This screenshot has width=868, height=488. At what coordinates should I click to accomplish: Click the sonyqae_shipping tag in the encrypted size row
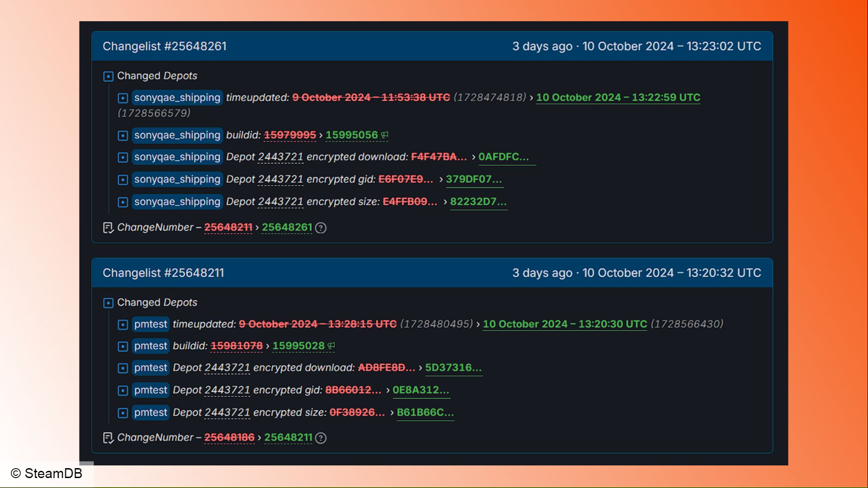coord(177,201)
